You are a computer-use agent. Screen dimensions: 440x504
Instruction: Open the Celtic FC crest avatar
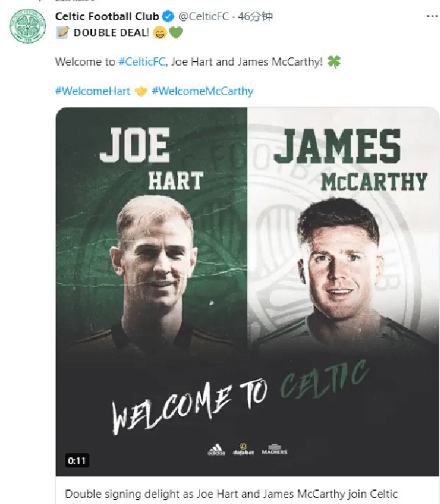click(28, 26)
